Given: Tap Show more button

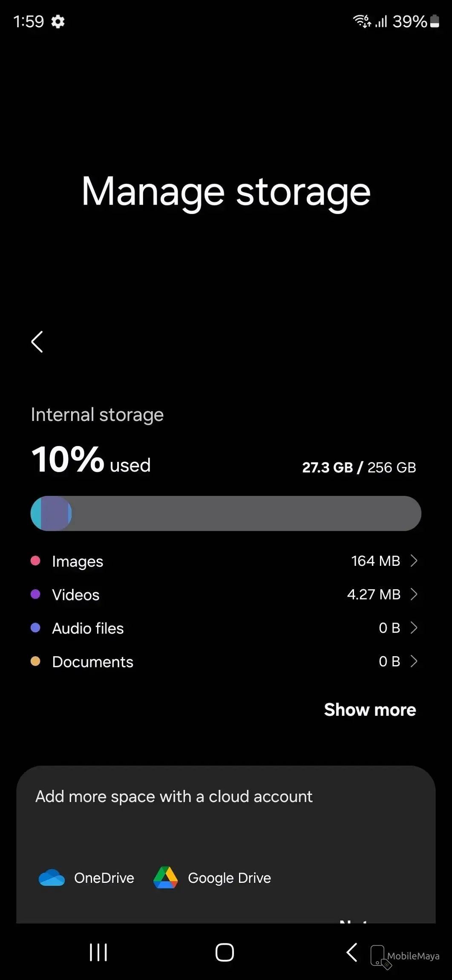Looking at the screenshot, I should (370, 710).
